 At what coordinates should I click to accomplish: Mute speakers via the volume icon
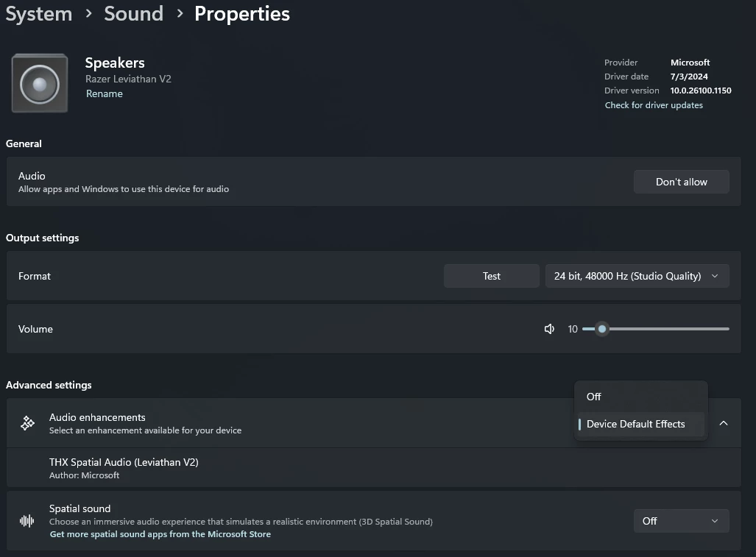point(549,329)
